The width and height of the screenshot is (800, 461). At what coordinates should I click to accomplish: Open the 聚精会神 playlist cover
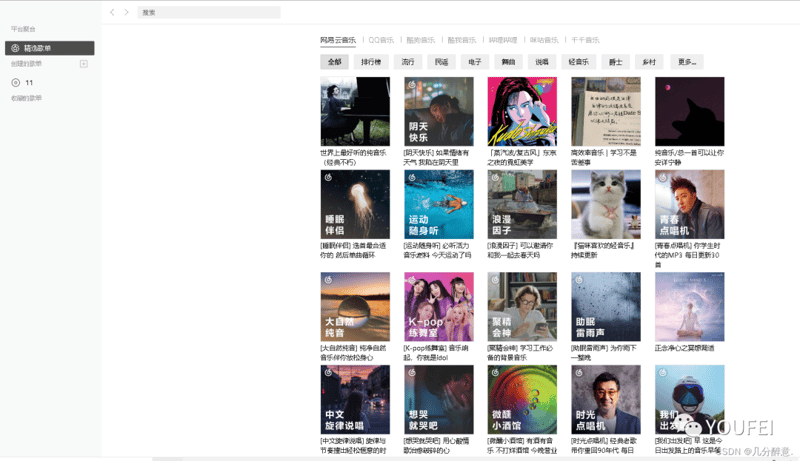pyautogui.click(x=522, y=306)
